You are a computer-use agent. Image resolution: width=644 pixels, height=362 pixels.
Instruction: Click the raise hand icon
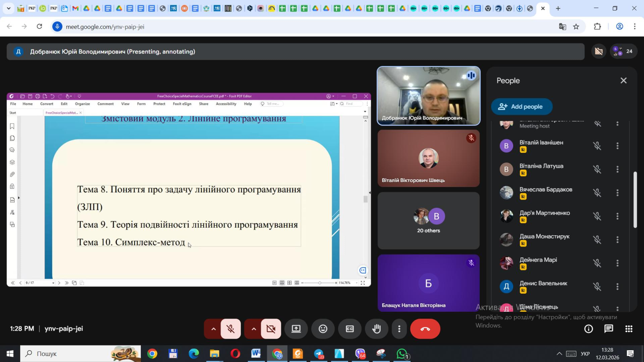point(376,329)
